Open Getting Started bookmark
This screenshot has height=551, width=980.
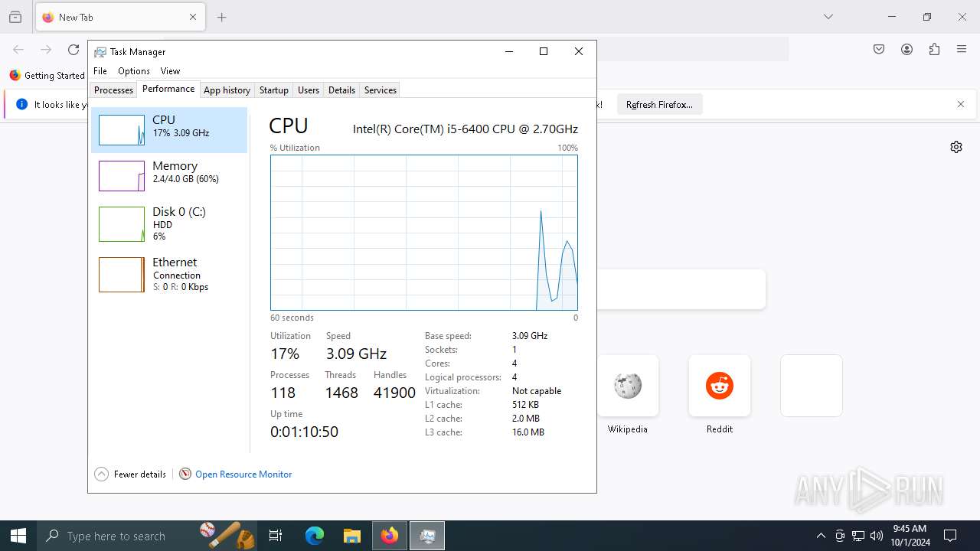(x=47, y=75)
